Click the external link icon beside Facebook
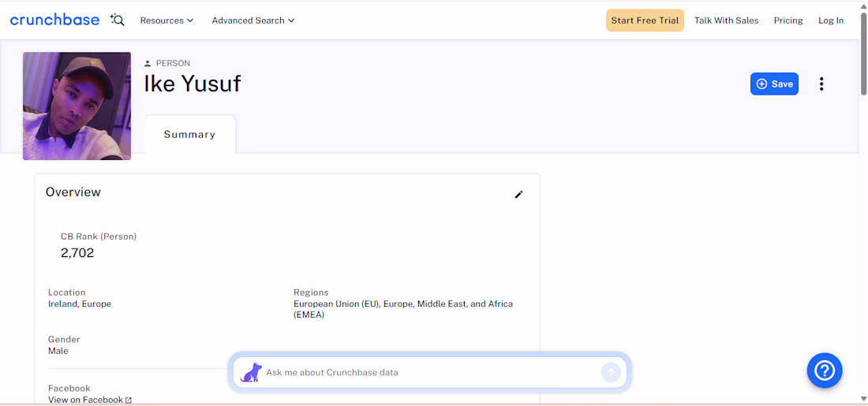868x406 pixels. 129,400
